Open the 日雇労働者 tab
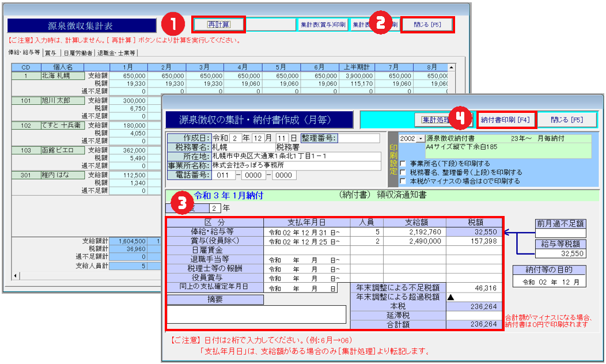Viewport: 606px width, 364px height. click(78, 53)
